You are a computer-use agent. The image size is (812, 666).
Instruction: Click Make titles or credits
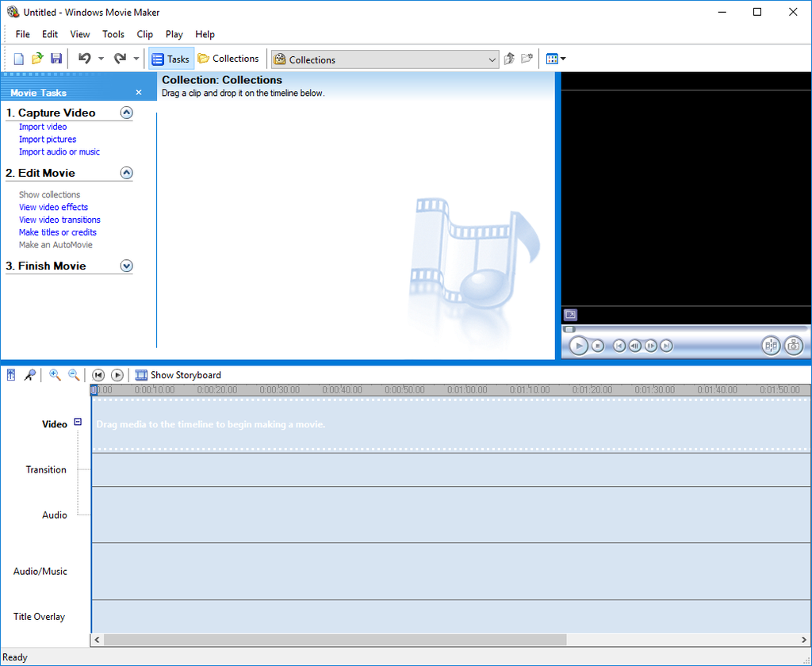click(57, 232)
